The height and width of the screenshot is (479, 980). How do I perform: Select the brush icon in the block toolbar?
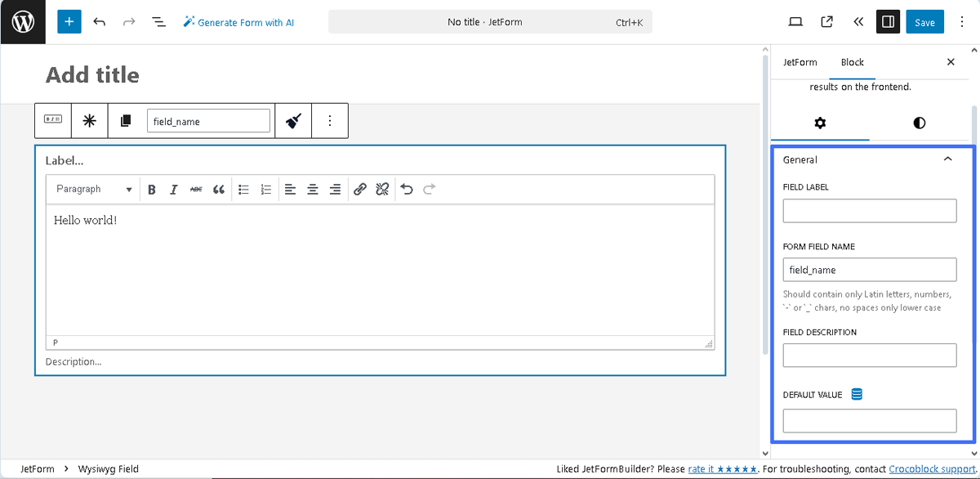(293, 120)
